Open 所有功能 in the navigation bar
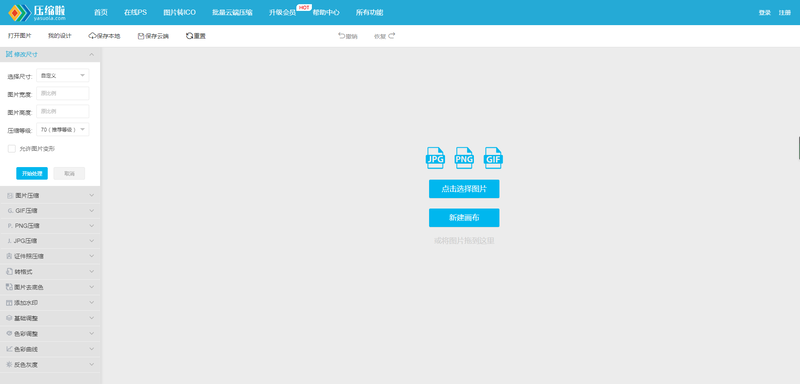 click(x=369, y=13)
